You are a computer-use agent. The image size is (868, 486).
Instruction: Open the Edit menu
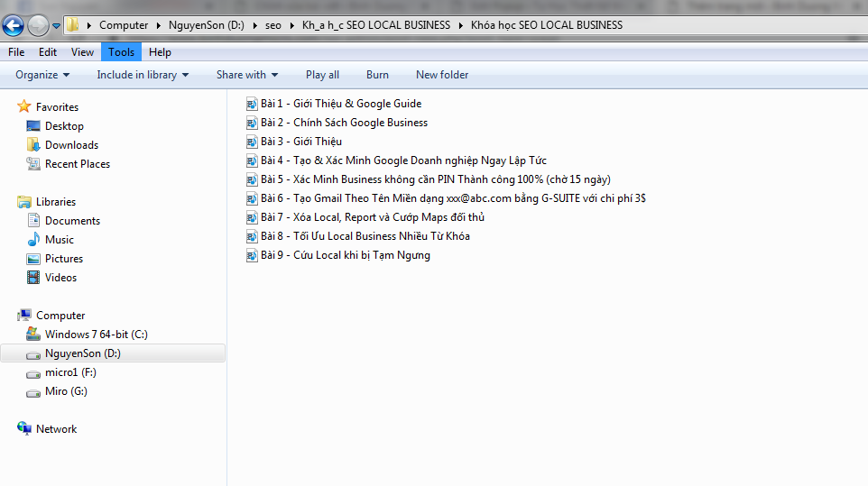tap(48, 52)
